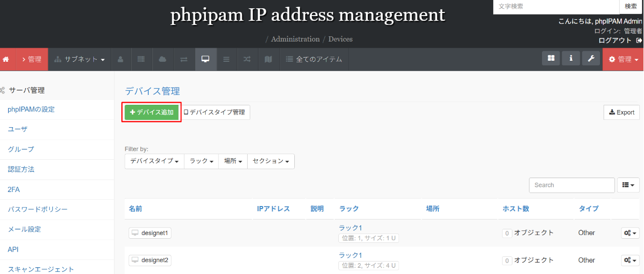Screen dimensions: 644x274
Task: Open the NAT arrows icon in navbar
Action: pyautogui.click(x=184, y=59)
